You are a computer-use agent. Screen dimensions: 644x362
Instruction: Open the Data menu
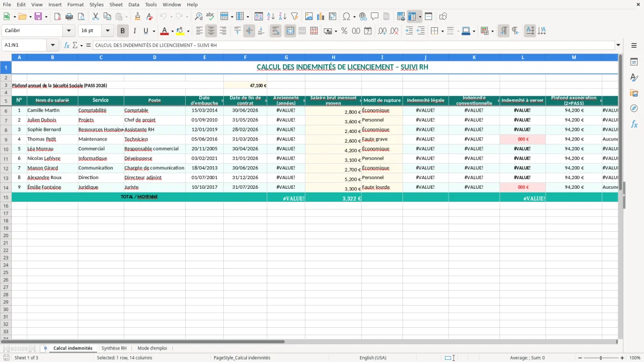point(134,4)
